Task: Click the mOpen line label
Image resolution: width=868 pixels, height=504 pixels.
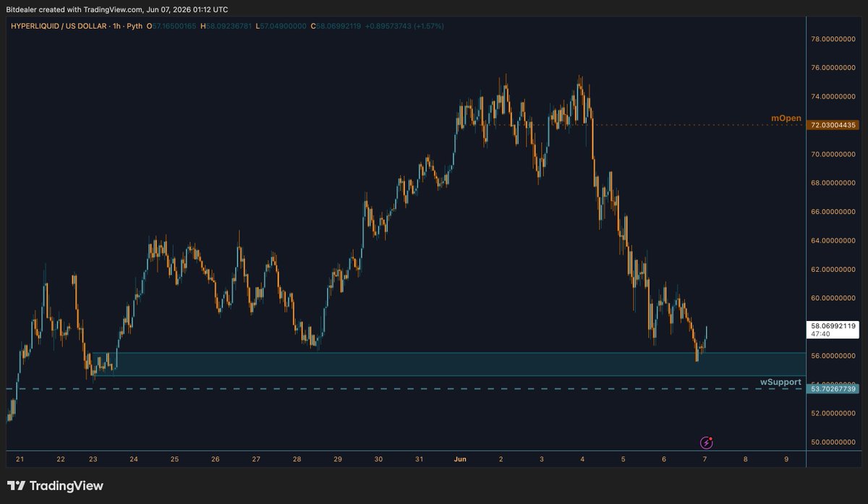Action: (786, 118)
